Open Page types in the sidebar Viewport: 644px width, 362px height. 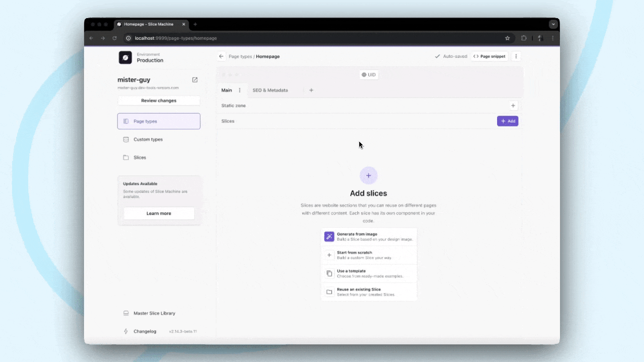click(159, 121)
